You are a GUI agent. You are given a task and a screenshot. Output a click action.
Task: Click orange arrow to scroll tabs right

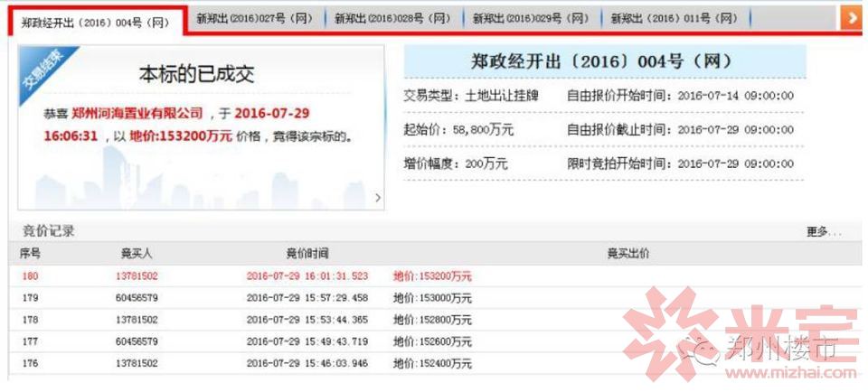(x=851, y=18)
